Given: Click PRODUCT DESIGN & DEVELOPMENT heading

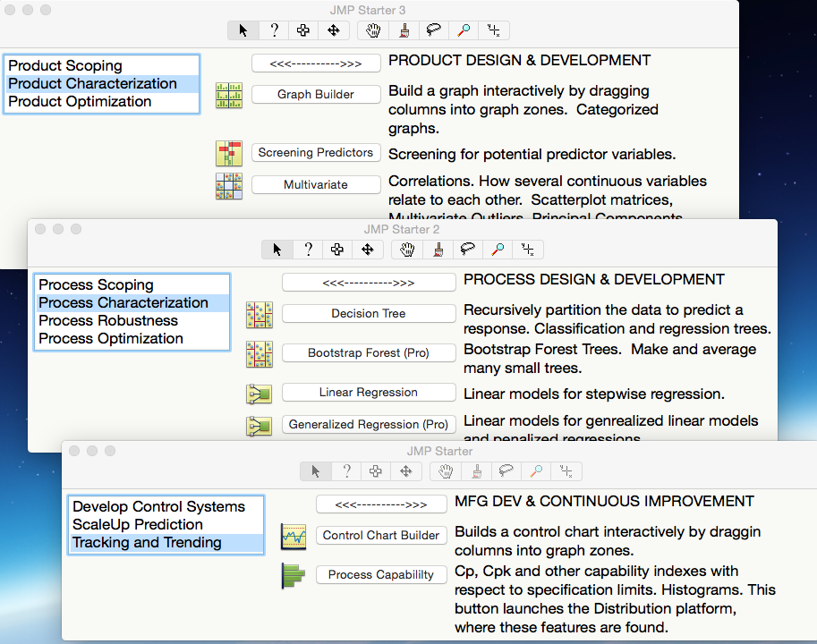Looking at the screenshot, I should click(520, 61).
